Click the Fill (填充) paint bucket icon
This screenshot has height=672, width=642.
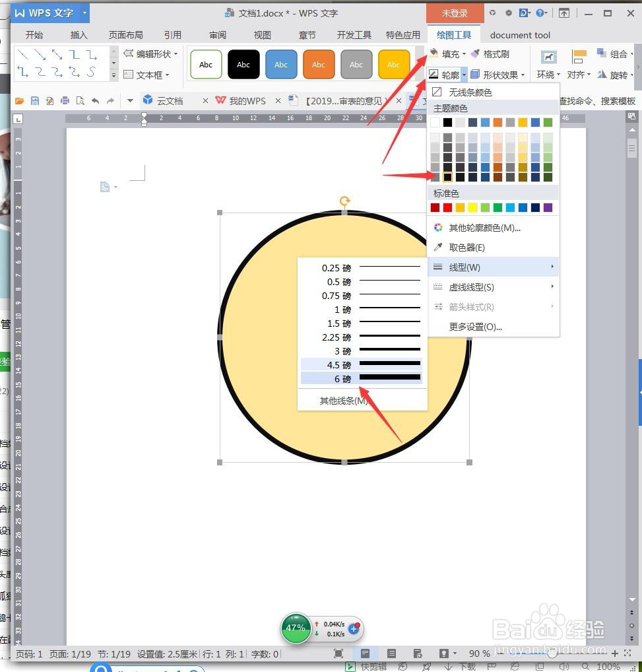pyautogui.click(x=433, y=53)
